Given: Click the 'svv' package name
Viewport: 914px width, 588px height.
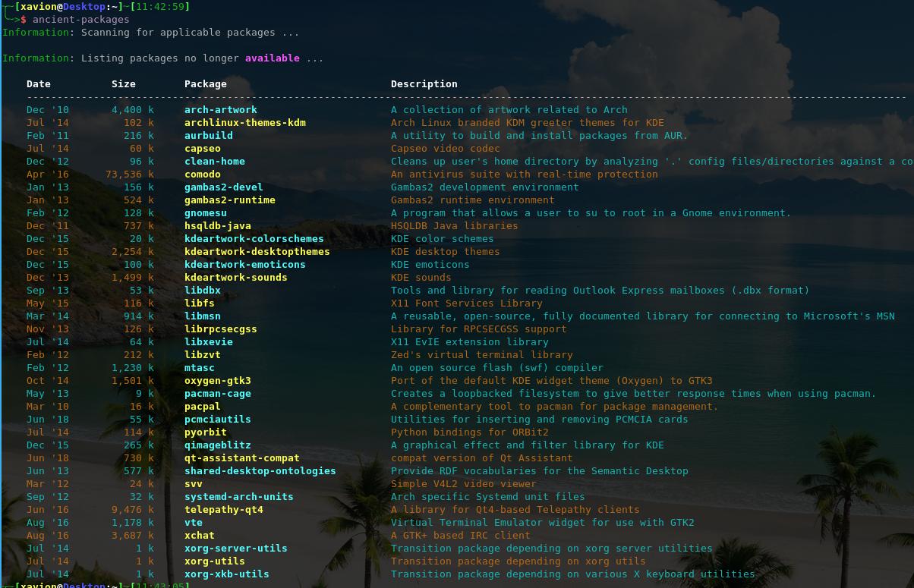Looking at the screenshot, I should click(194, 483).
